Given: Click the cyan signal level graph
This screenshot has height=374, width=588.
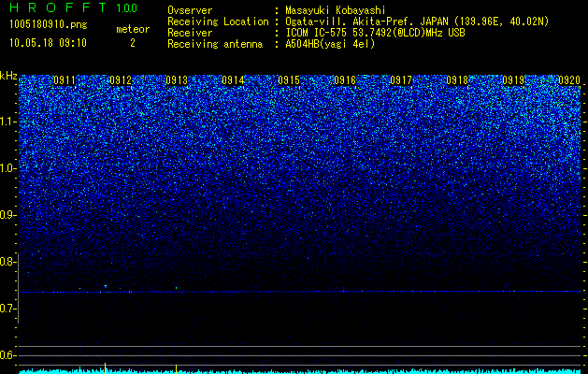Looking at the screenshot, I should pyautogui.click(x=299, y=371).
